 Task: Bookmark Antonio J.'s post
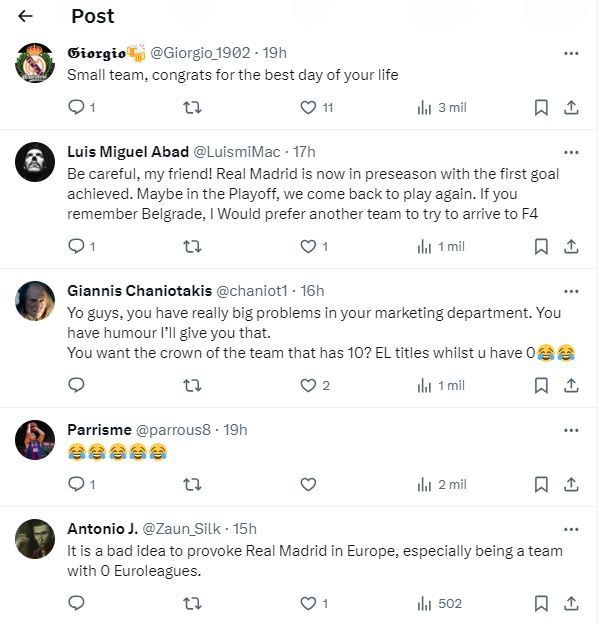coord(541,603)
